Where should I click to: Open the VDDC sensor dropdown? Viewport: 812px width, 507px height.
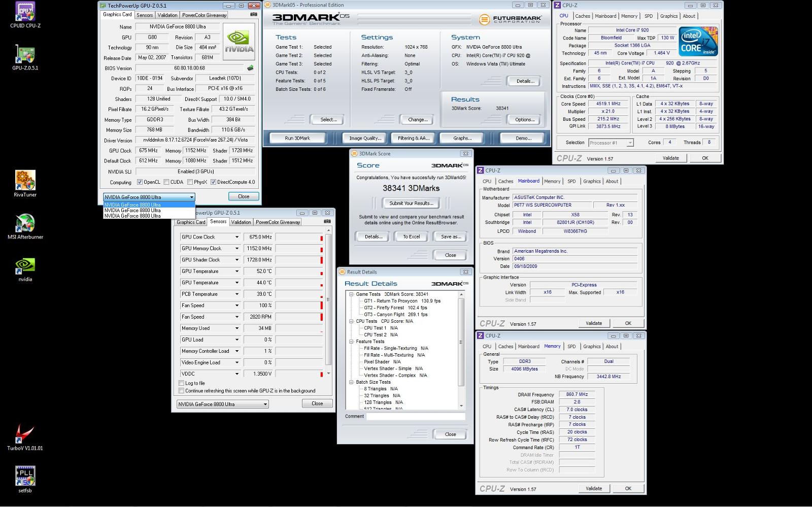[x=236, y=374]
